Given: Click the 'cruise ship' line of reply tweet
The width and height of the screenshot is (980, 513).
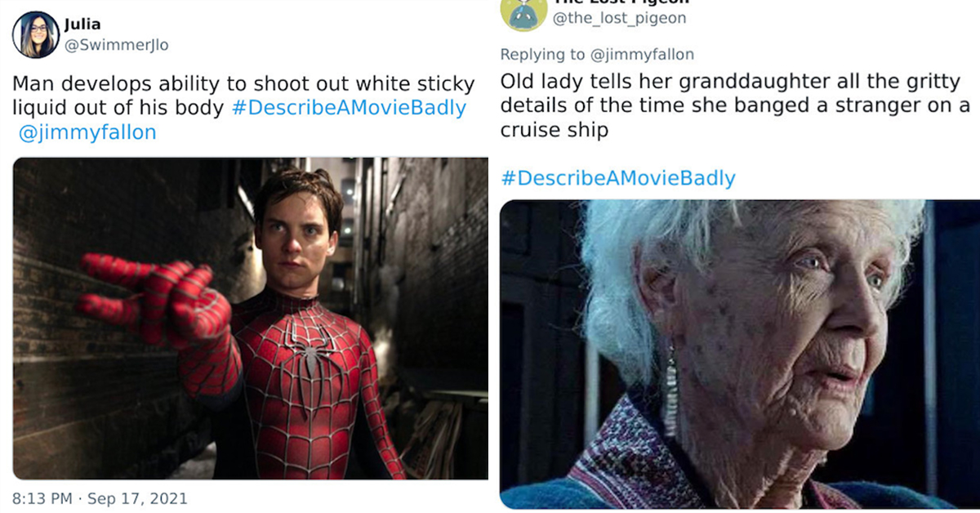Looking at the screenshot, I should [554, 131].
